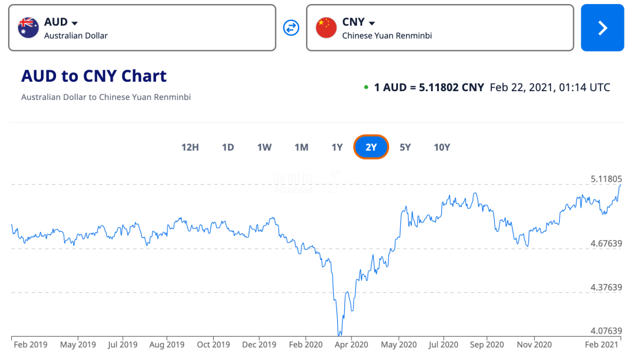Click the AUD to CNY Chart heading

pos(94,76)
